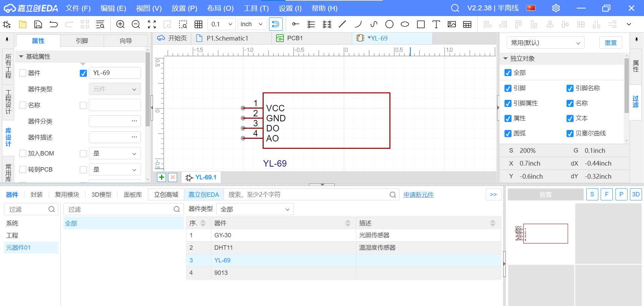Undo the last action
This screenshot has height=306, width=644.
point(54,24)
